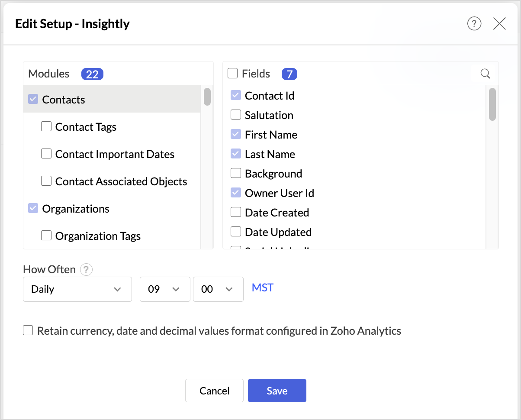The image size is (521, 420).
Task: Toggle retain currency and date format option
Action: click(x=28, y=331)
